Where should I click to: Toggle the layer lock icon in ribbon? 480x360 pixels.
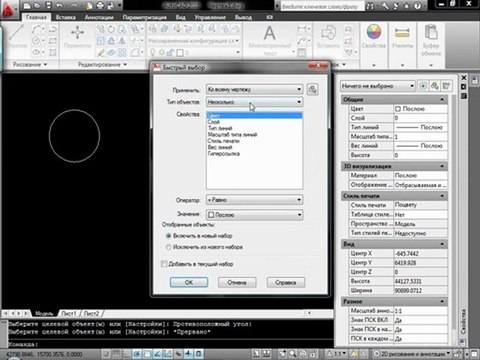point(170,52)
